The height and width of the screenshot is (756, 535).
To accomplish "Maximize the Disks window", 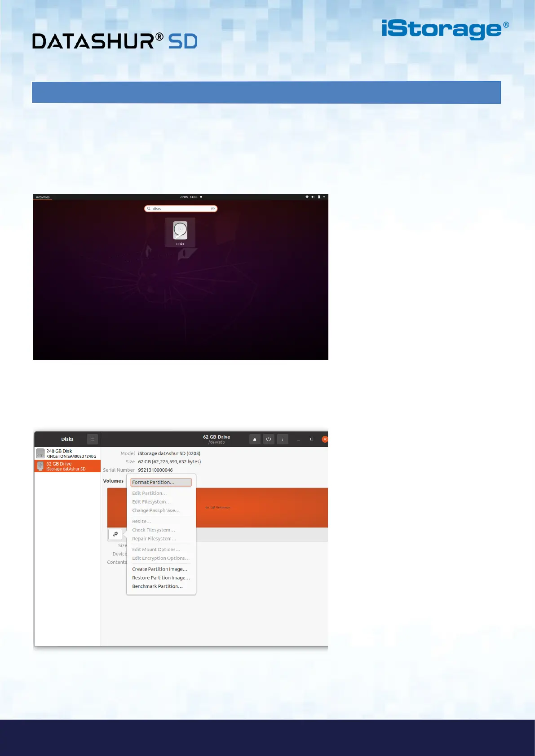I will pyautogui.click(x=312, y=439).
